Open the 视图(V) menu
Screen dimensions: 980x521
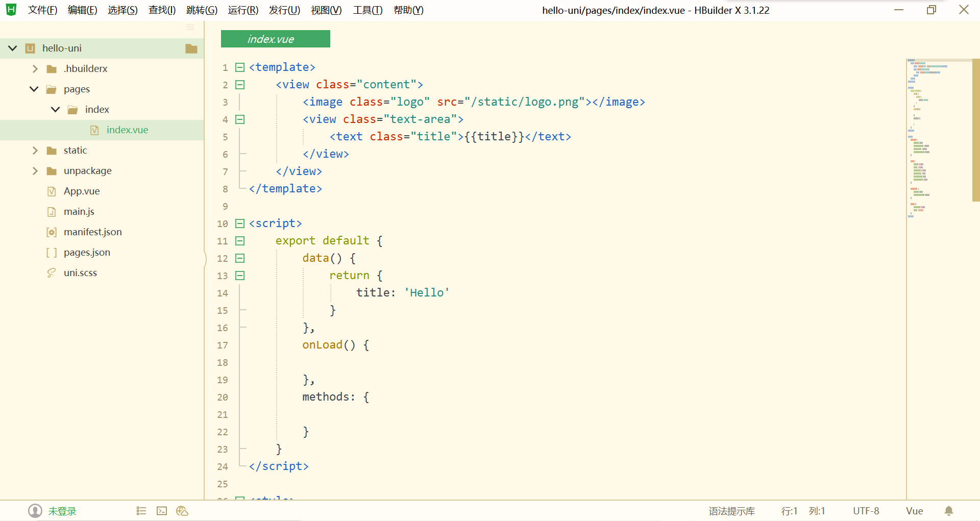[326, 10]
